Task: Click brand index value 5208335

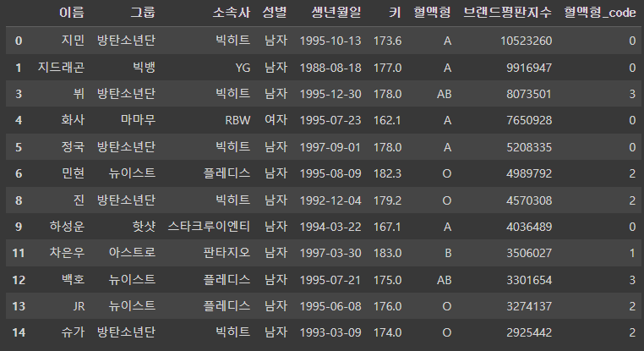Action: pyautogui.click(x=529, y=147)
